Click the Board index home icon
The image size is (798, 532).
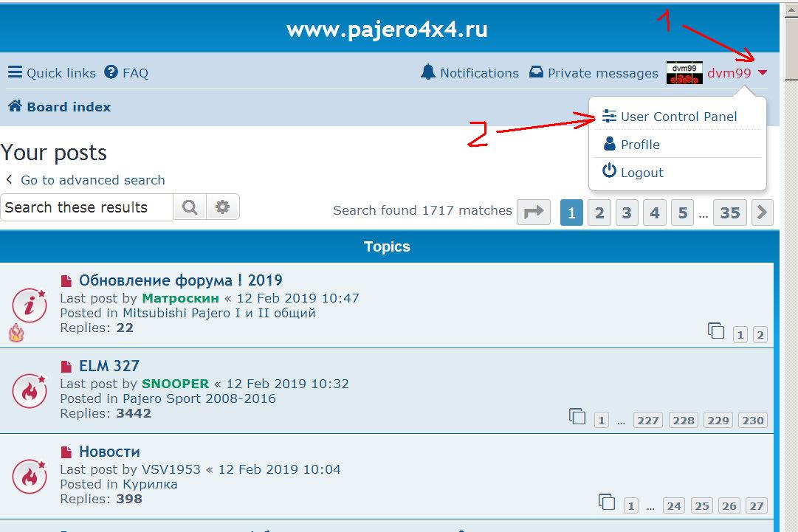coord(15,106)
